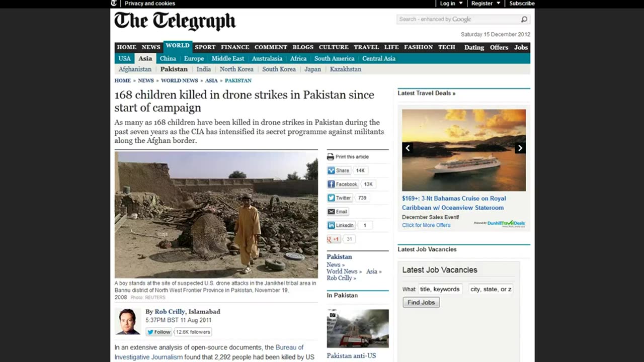Screen dimensions: 644x362
Task: Click the small T icon in top bar
Action: point(114,4)
